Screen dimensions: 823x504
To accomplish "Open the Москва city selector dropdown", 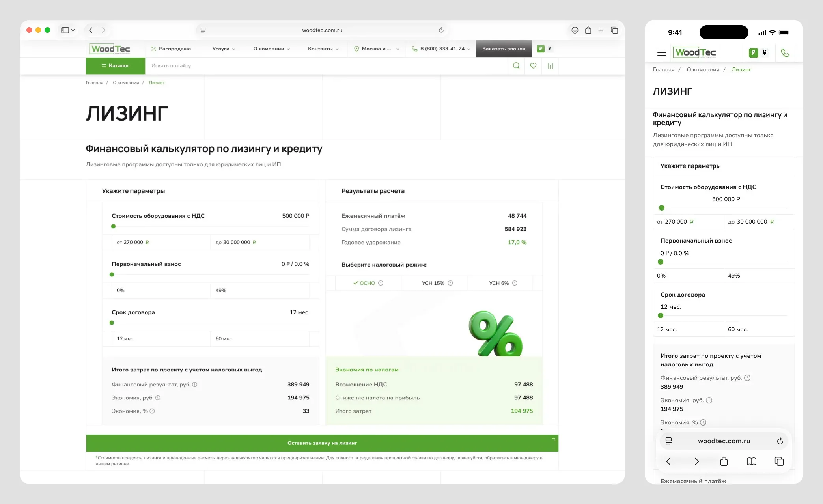I will pos(377,49).
